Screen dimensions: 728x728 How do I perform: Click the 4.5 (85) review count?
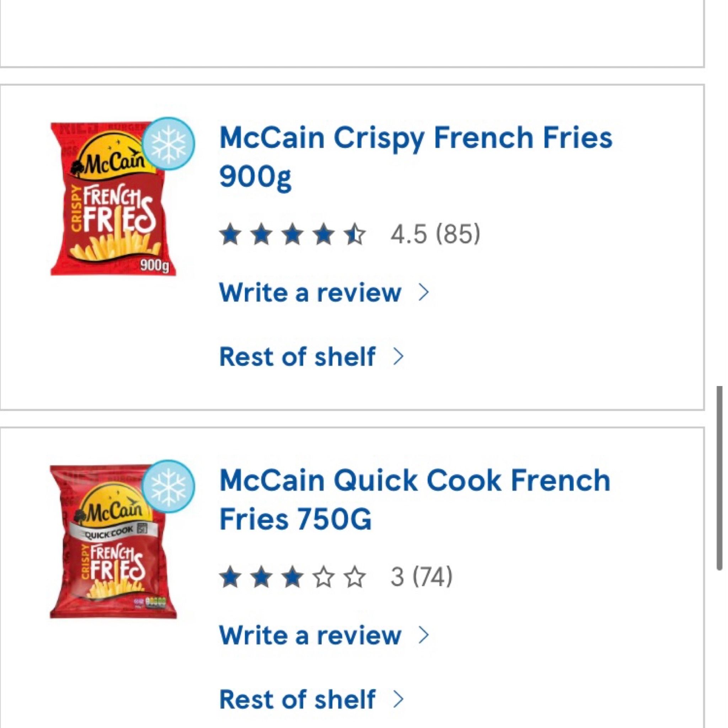435,234
